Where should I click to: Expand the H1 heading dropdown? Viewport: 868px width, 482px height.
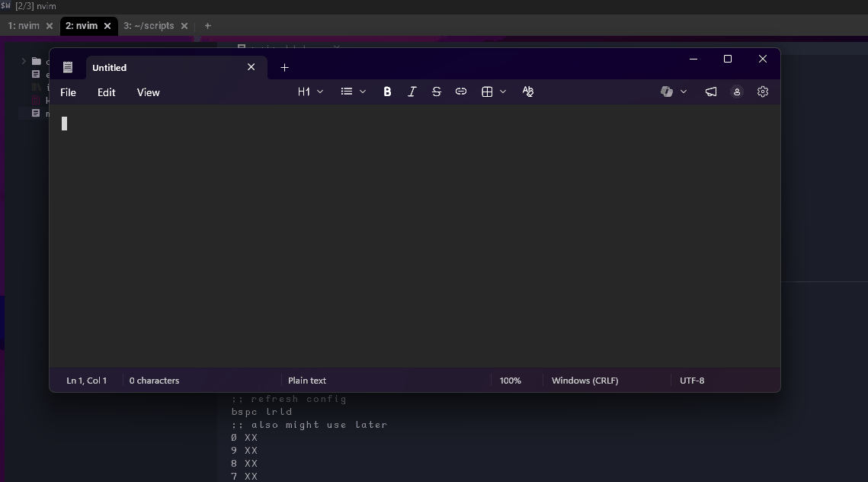(310, 92)
